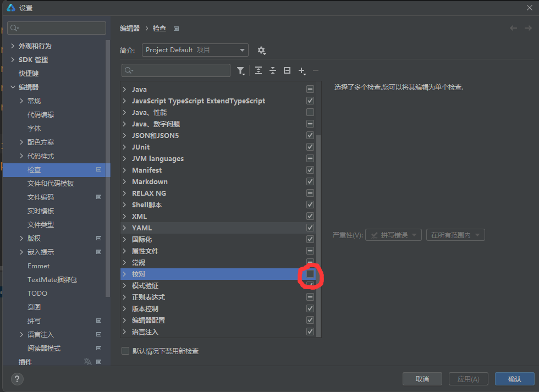Click the help question mark icon
The height and width of the screenshot is (392, 539).
pyautogui.click(x=17, y=379)
